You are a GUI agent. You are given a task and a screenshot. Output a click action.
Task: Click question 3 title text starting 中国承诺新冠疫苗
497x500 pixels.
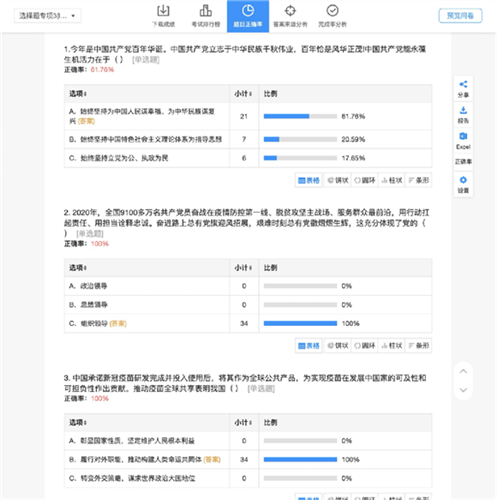(x=245, y=383)
